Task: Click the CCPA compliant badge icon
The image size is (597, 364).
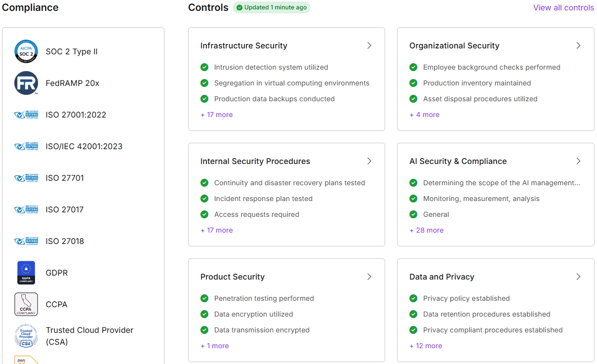Action: pos(26,304)
